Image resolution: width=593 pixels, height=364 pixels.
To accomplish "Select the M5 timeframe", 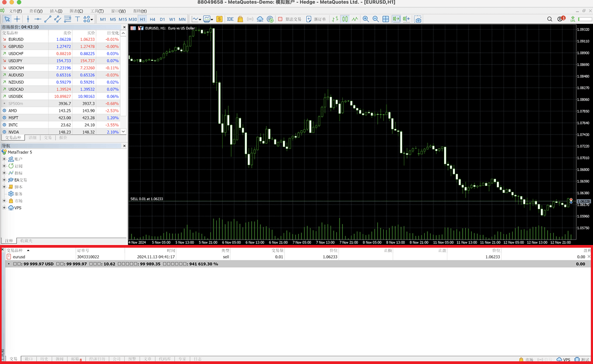I will 113,19.
